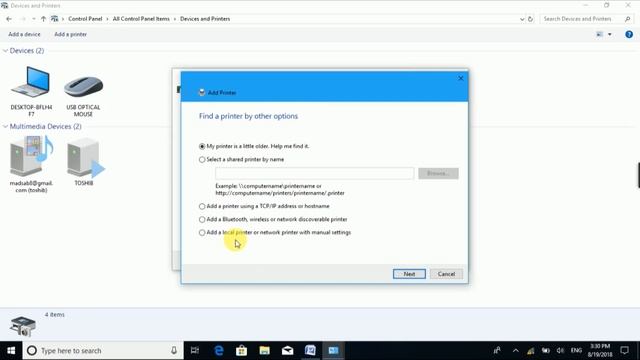Click the network status tray icon
Image resolution: width=640 pixels, height=360 pixels.
pos(531,351)
